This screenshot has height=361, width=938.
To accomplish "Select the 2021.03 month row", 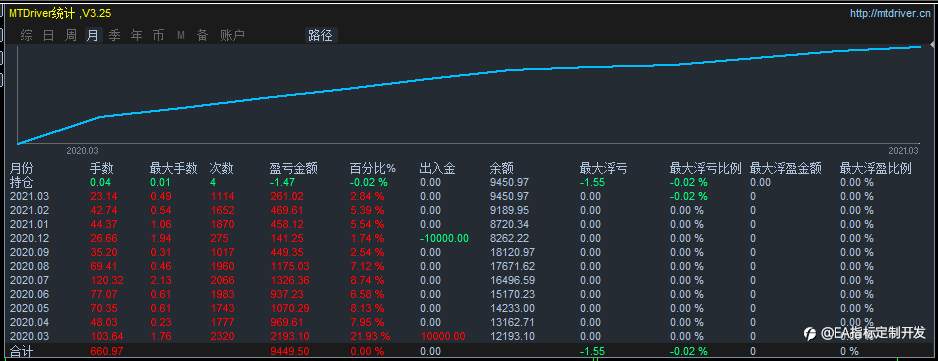I will (x=469, y=196).
